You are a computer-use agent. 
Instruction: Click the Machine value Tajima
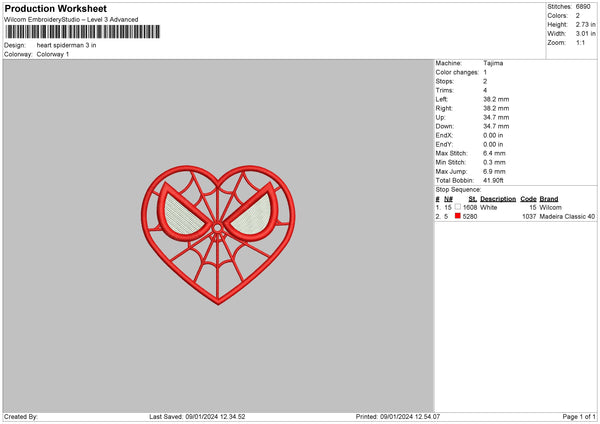(x=493, y=63)
